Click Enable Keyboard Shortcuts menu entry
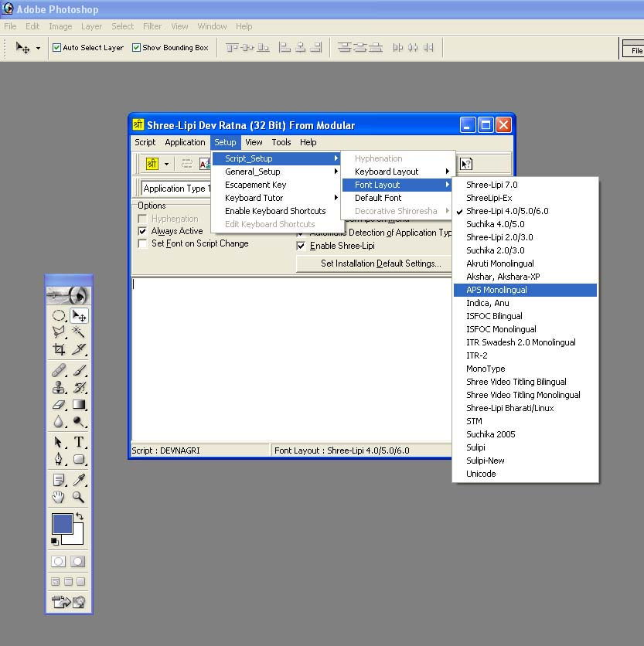 [x=276, y=212]
